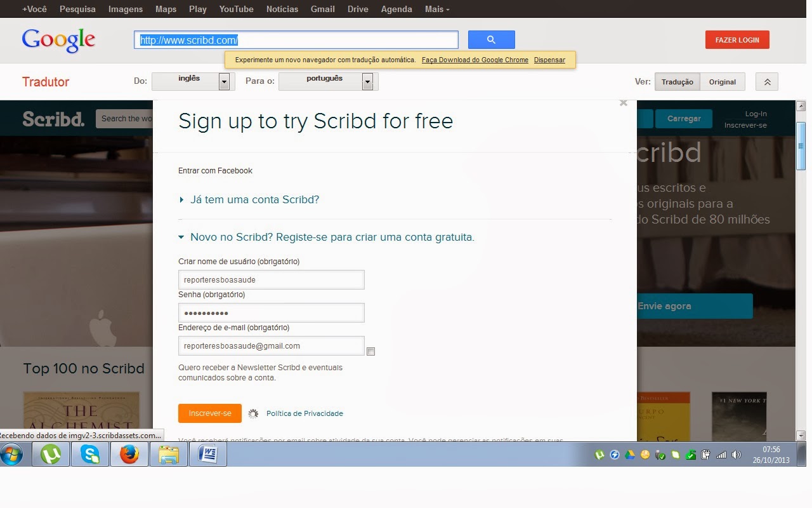Check the newsletter checkbox beside the email field

point(371,351)
